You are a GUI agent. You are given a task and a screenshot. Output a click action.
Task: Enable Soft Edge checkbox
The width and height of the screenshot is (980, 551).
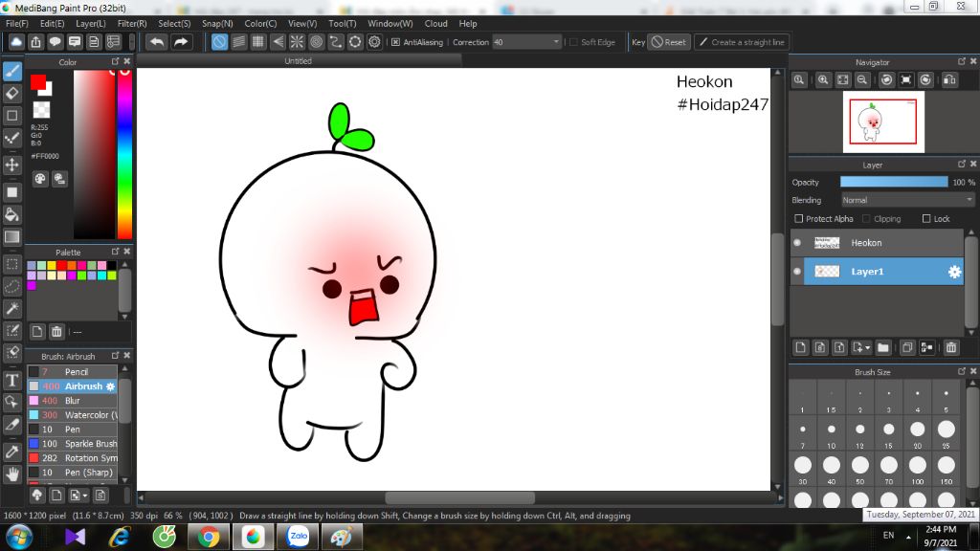(x=574, y=42)
